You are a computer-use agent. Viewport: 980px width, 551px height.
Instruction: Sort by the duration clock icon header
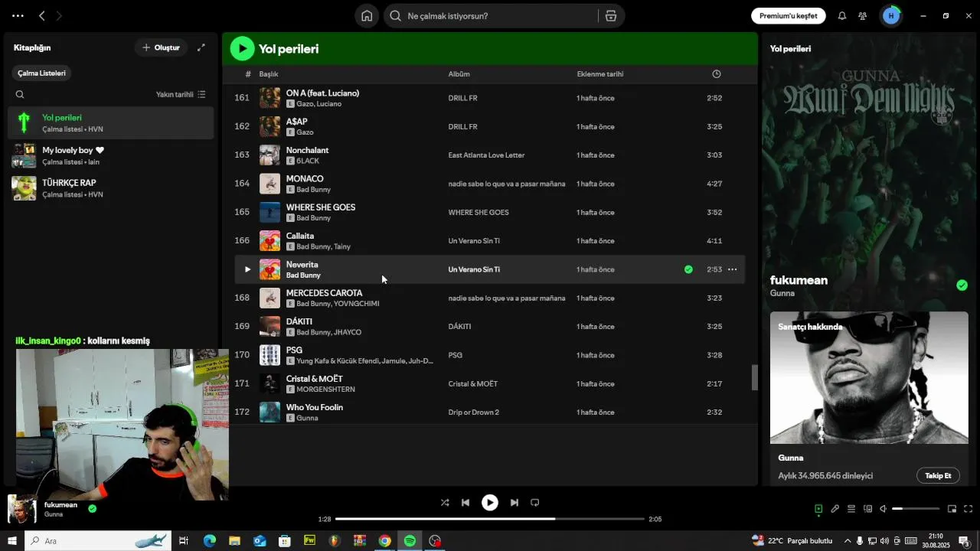pyautogui.click(x=717, y=74)
